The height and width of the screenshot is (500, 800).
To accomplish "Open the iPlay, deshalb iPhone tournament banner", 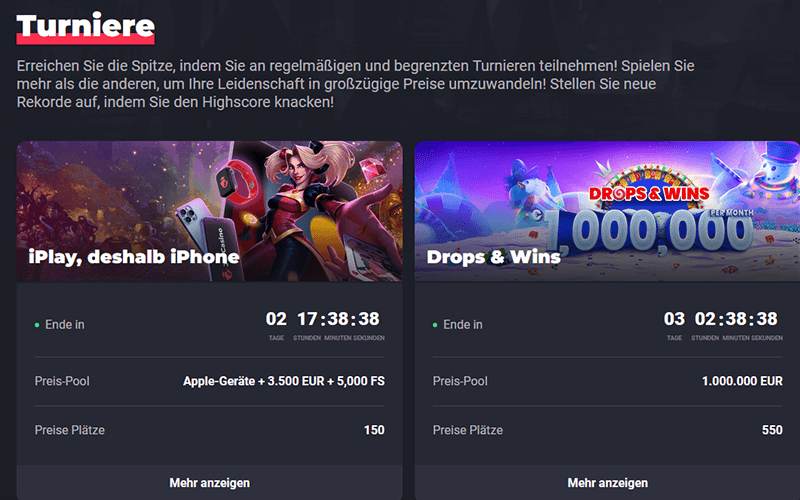I will pyautogui.click(x=210, y=211).
